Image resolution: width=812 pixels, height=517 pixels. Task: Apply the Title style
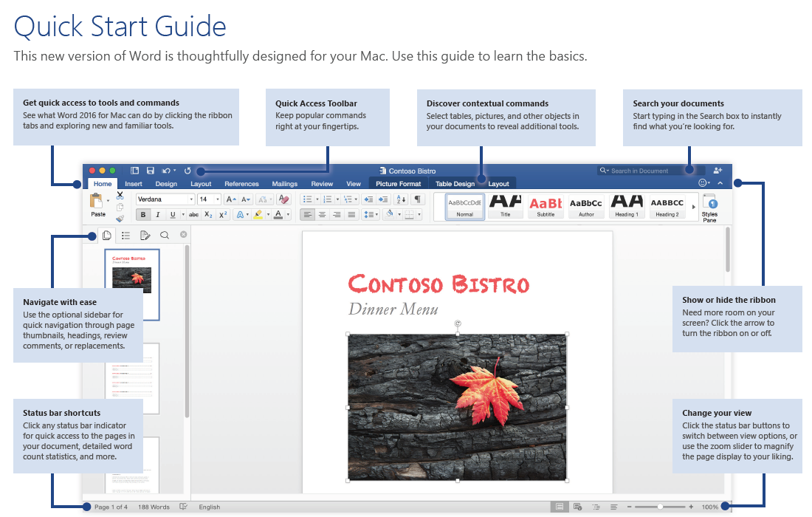point(506,207)
